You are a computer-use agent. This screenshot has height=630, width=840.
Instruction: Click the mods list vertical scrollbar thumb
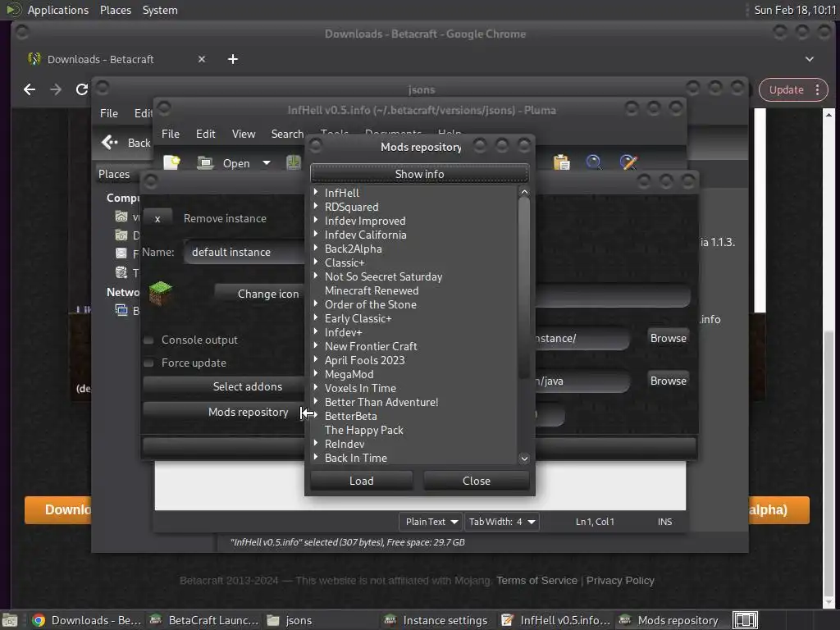[524, 288]
